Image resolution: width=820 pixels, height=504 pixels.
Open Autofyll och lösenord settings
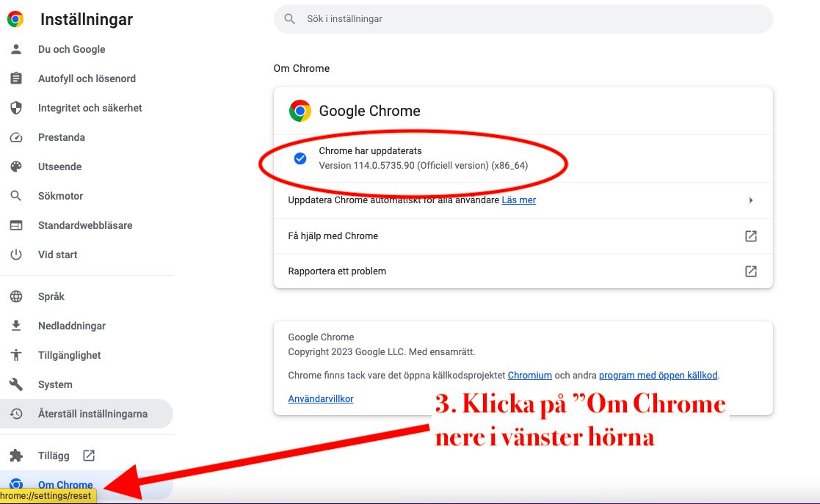coord(87,78)
